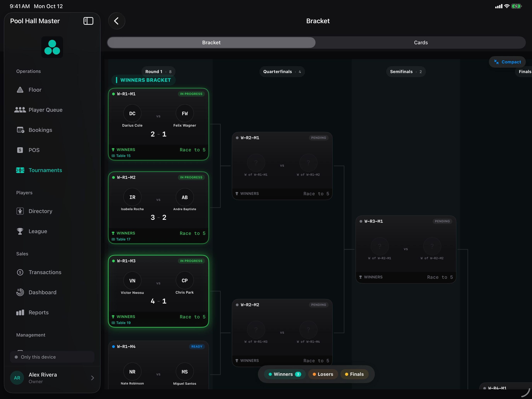
Task: Expand the Alex Rivera account chevron
Action: (x=93, y=378)
